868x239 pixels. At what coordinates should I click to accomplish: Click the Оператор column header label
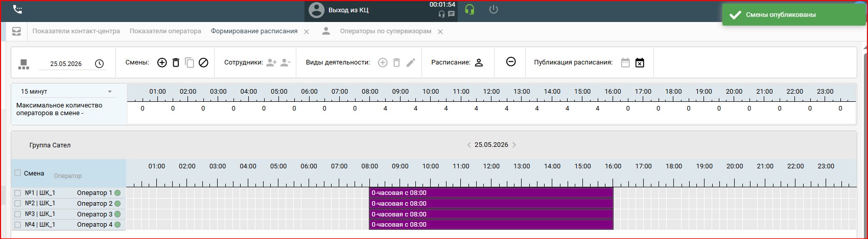[67, 176]
